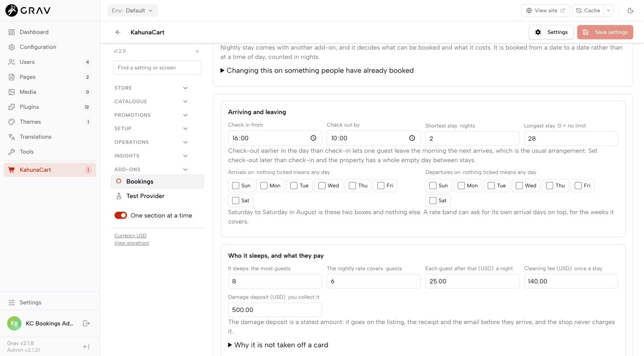Click the Damage deposit field
Screen dimensions: 644x356
pos(275,310)
